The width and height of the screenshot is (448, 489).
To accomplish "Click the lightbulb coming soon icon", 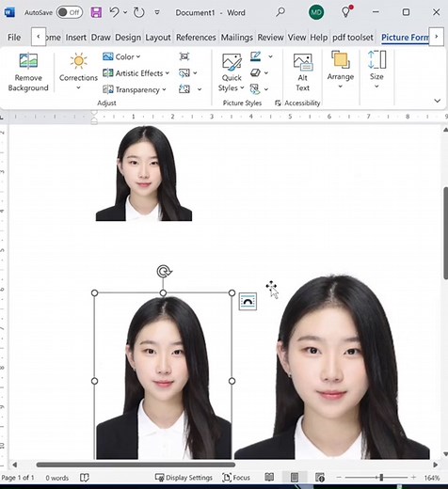I will 346,12.
